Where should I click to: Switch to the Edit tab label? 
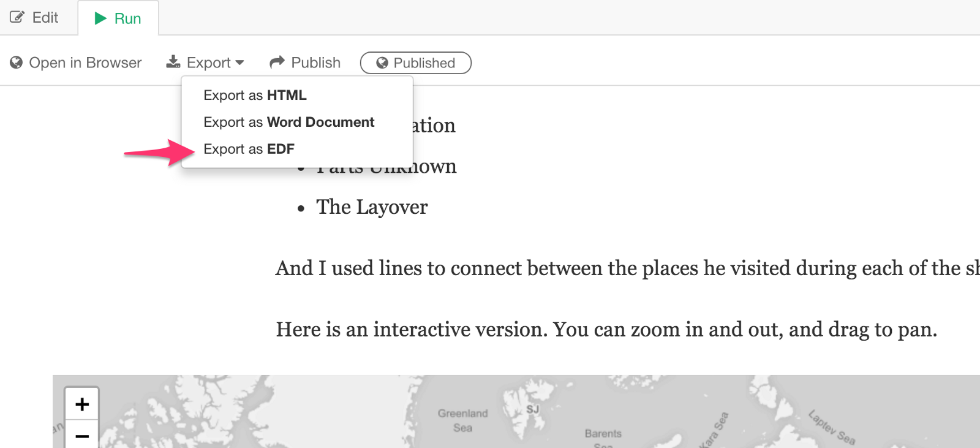point(45,17)
